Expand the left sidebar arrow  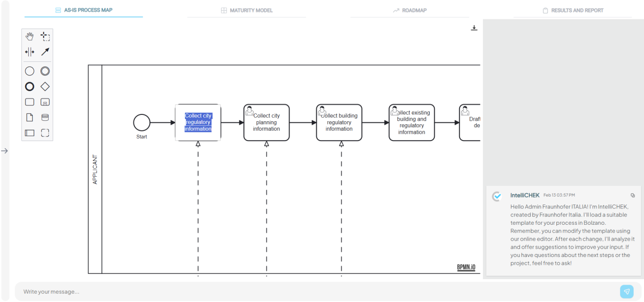pyautogui.click(x=4, y=151)
